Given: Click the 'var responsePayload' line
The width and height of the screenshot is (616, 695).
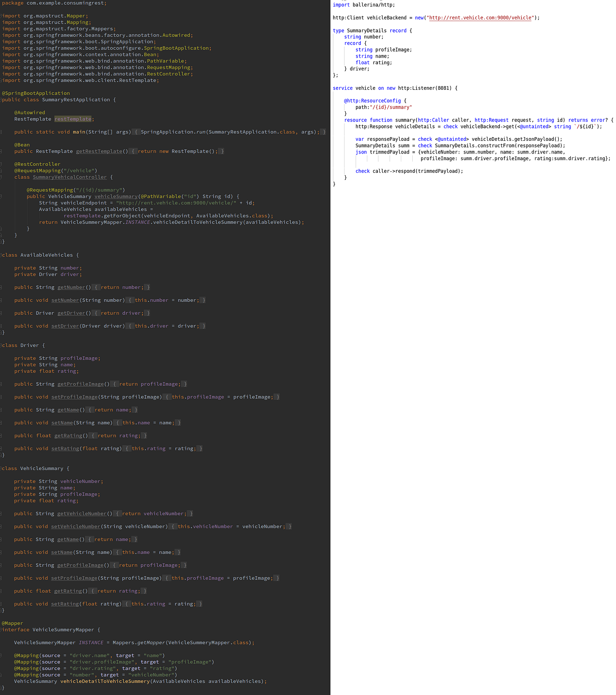Looking at the screenshot, I should click(x=459, y=139).
